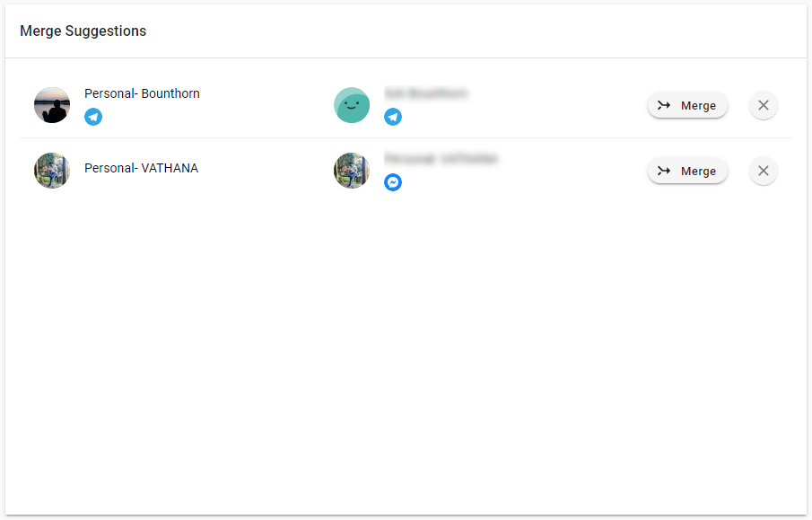Click Telegram icon under Personal- Bounthorn
The height and width of the screenshot is (520, 812).
pos(93,117)
